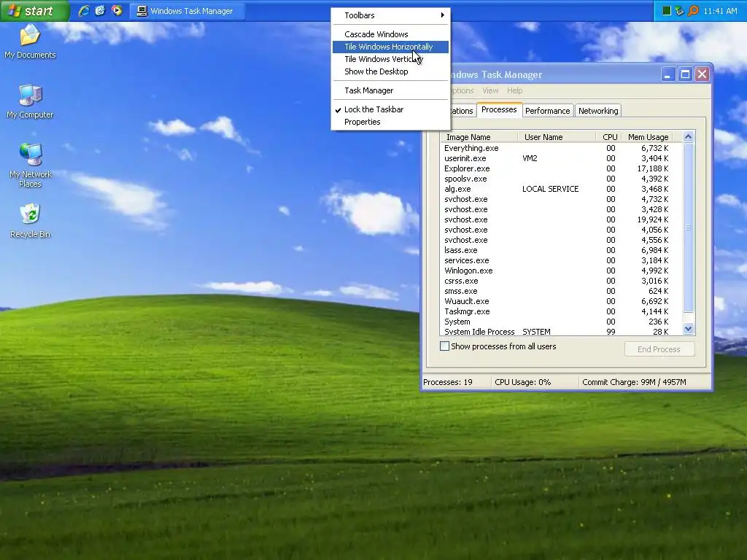The image size is (747, 560).
Task: Click process list scroll up arrow
Action: coord(688,136)
